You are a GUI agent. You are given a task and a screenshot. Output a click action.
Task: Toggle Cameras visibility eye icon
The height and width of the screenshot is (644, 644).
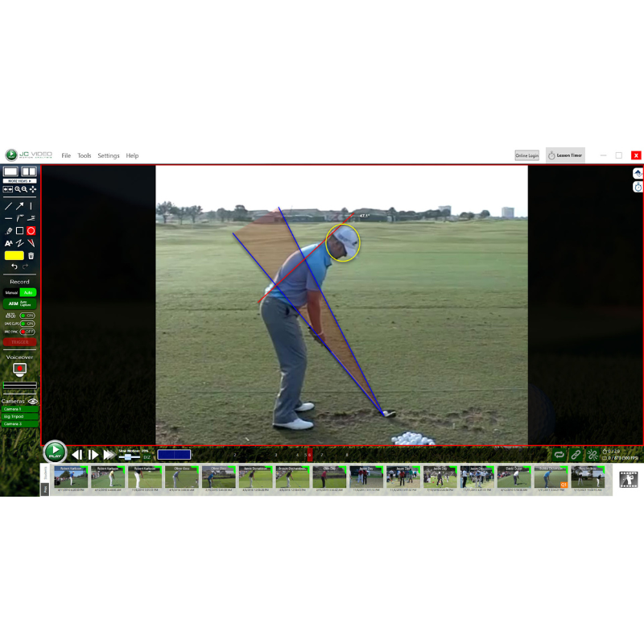(x=33, y=401)
